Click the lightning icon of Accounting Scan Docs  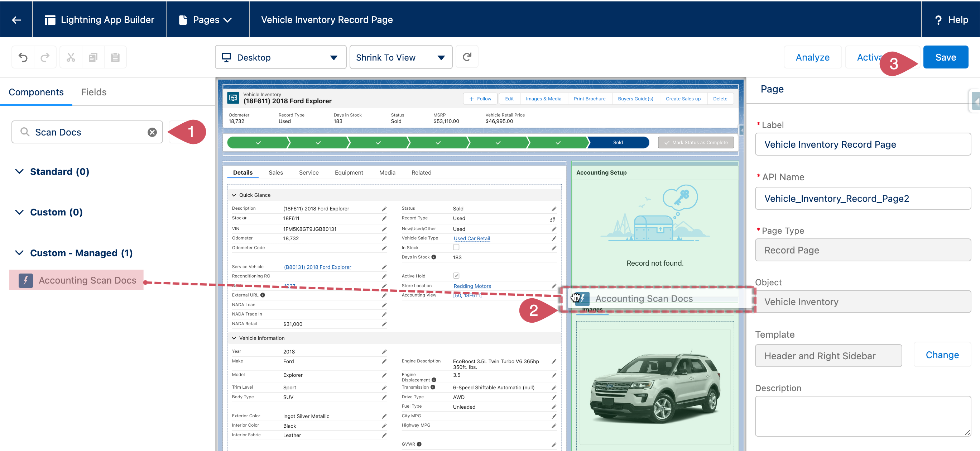pyautogui.click(x=25, y=280)
